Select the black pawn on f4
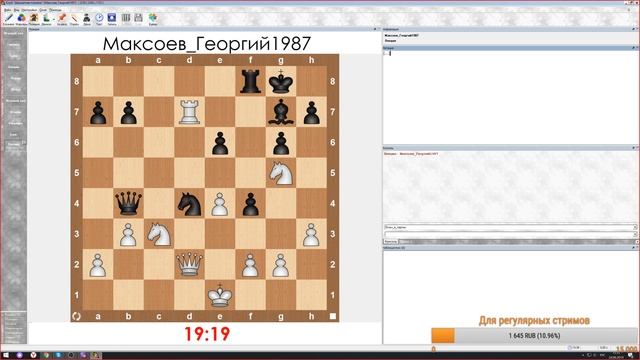640x360 pixels. 250,203
